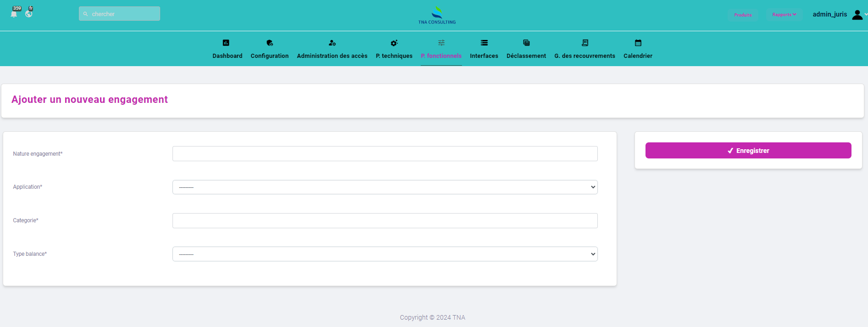Expand the Type balance dropdown
The image size is (868, 327).
click(385, 254)
